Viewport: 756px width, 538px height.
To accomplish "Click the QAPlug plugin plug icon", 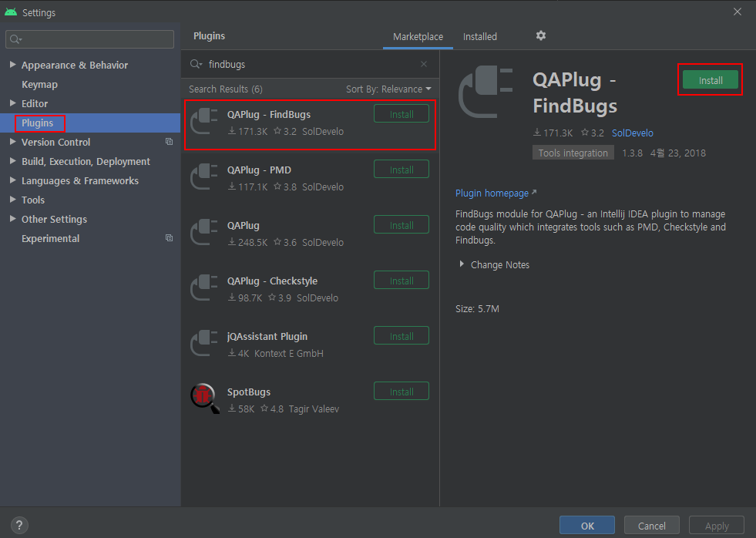I will tap(204, 232).
